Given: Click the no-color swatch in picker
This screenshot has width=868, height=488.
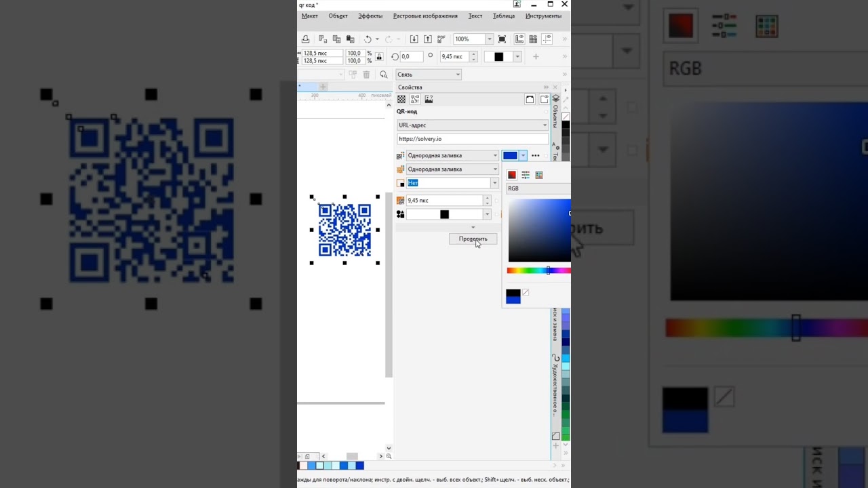Looking at the screenshot, I should click(x=526, y=293).
